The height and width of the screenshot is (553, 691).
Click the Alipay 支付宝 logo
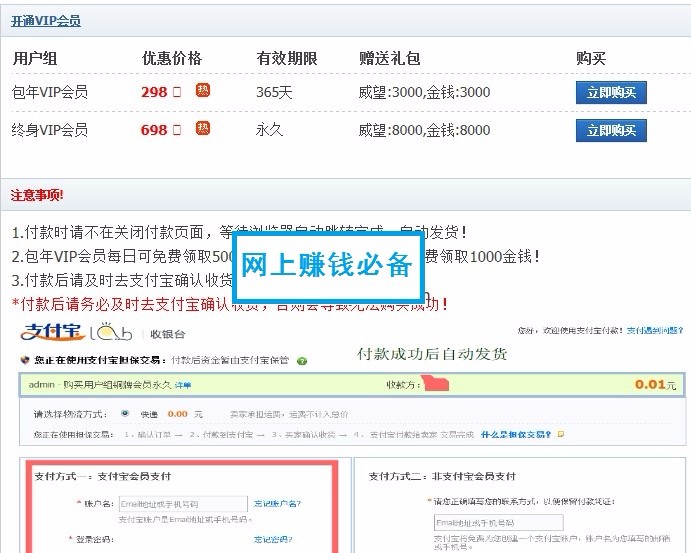click(52, 333)
